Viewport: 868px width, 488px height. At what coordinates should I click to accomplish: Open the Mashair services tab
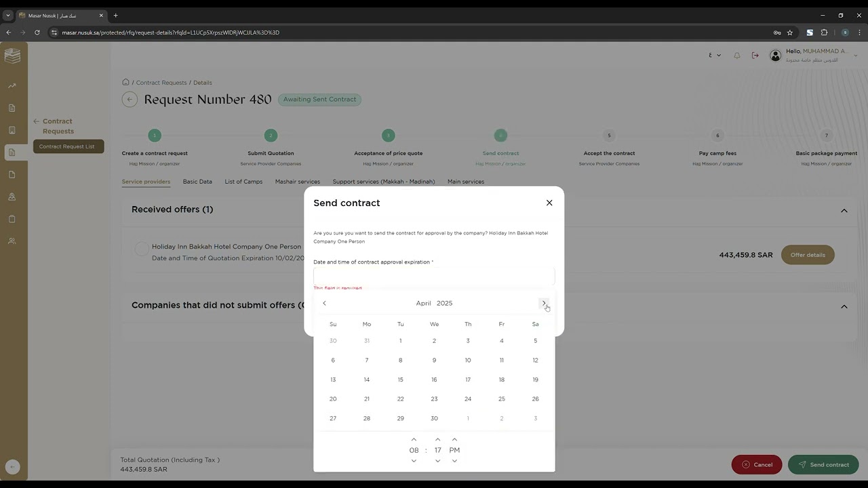[298, 182]
